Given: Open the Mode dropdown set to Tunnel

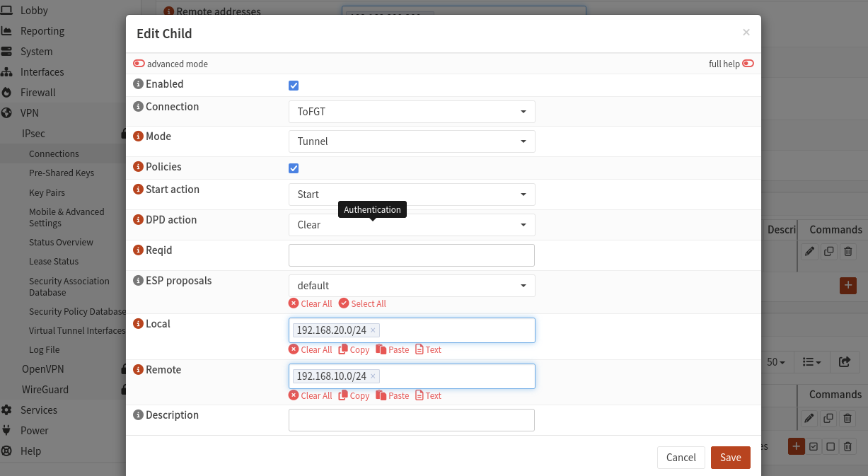Looking at the screenshot, I should (x=412, y=141).
